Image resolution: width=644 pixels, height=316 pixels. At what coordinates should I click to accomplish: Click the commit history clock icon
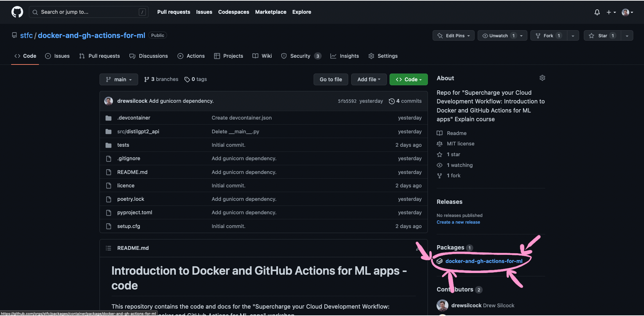tap(392, 101)
